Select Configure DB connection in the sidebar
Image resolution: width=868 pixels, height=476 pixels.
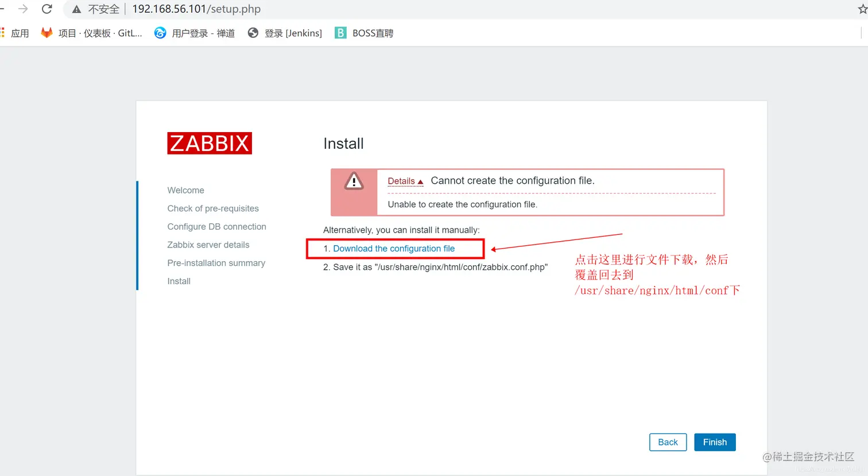pyautogui.click(x=216, y=226)
